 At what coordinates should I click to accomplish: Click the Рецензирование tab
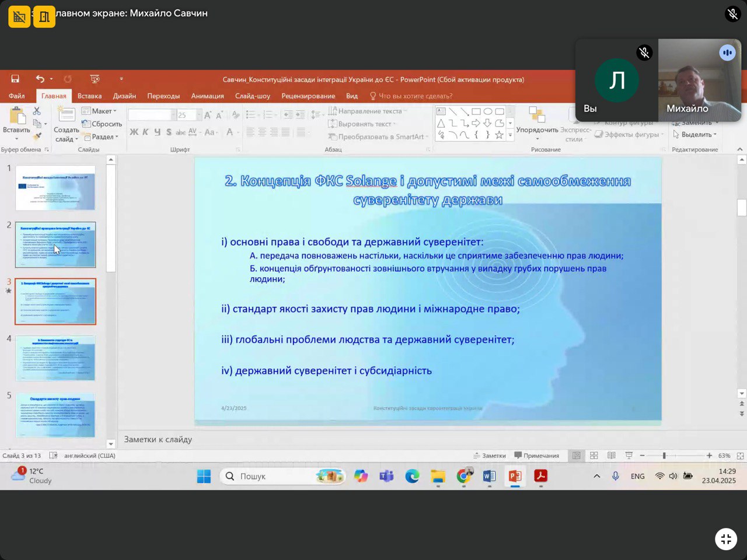308,96
